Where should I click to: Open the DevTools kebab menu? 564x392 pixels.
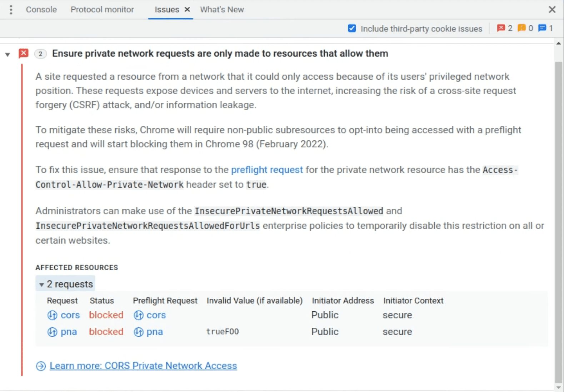[11, 10]
